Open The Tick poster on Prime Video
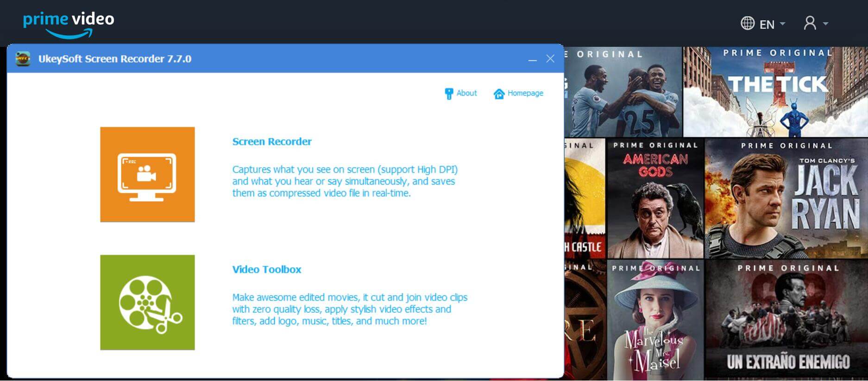This screenshot has width=868, height=381. (x=775, y=92)
